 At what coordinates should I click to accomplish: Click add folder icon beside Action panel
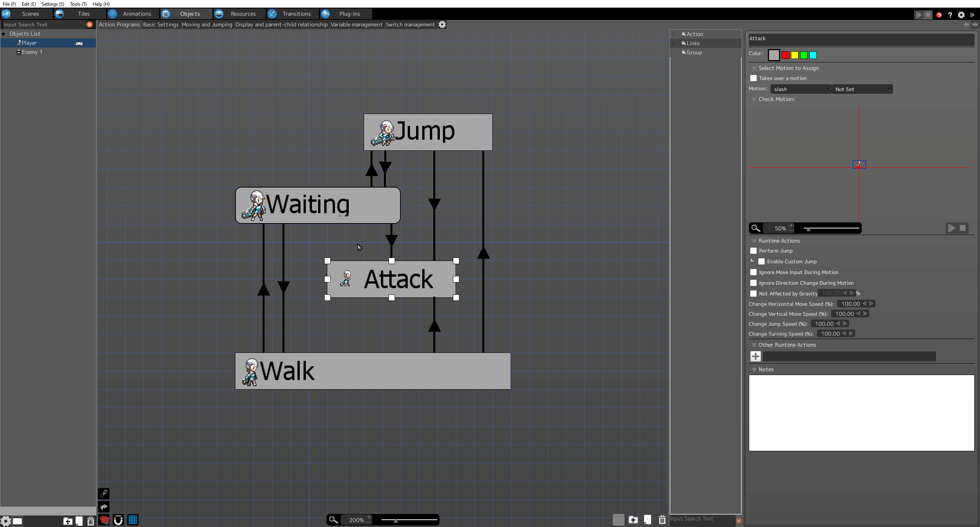pos(633,520)
